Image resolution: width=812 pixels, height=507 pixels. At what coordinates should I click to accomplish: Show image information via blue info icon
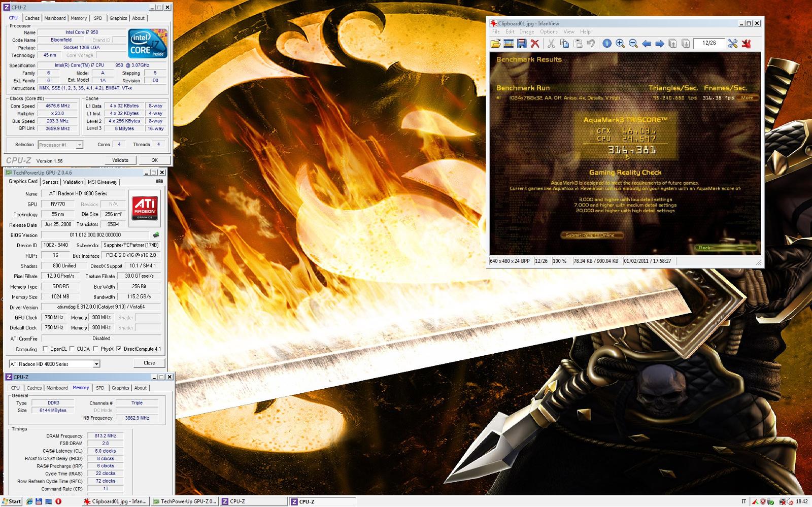point(607,44)
